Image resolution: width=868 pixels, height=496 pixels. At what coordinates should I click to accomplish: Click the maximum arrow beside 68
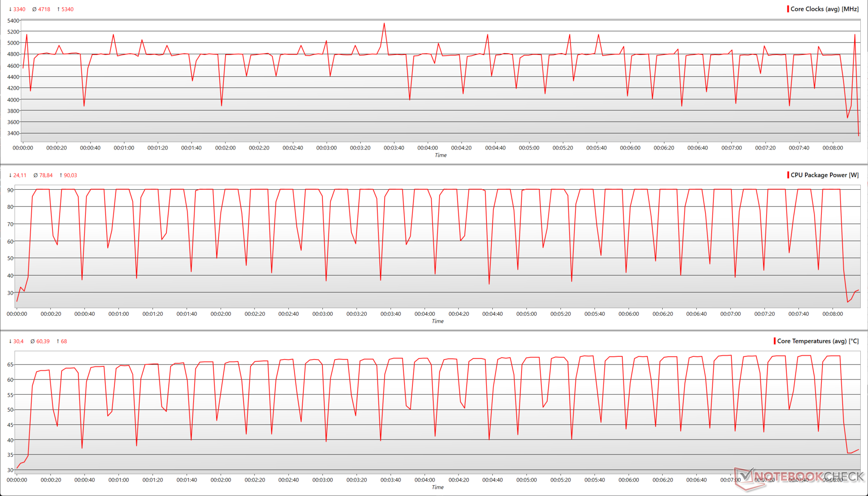click(58, 342)
